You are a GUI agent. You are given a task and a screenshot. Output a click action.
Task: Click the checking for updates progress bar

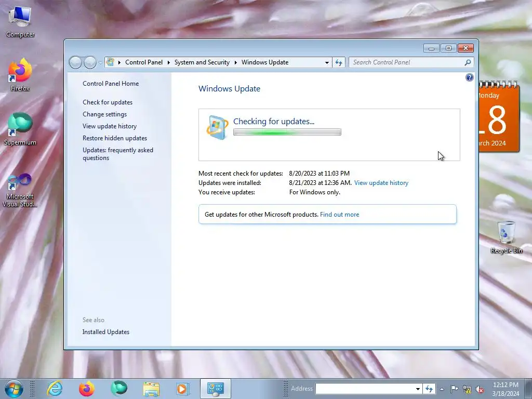point(287,132)
